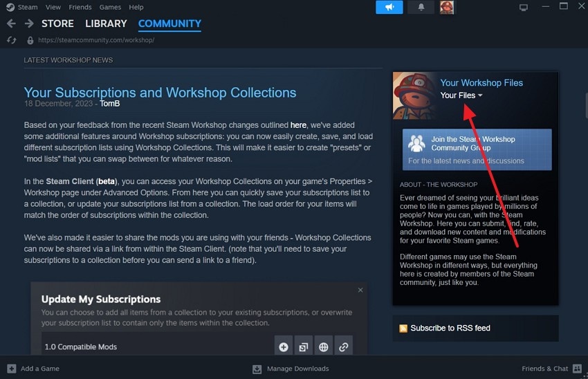Click the orange RSS feed icon

(403, 329)
